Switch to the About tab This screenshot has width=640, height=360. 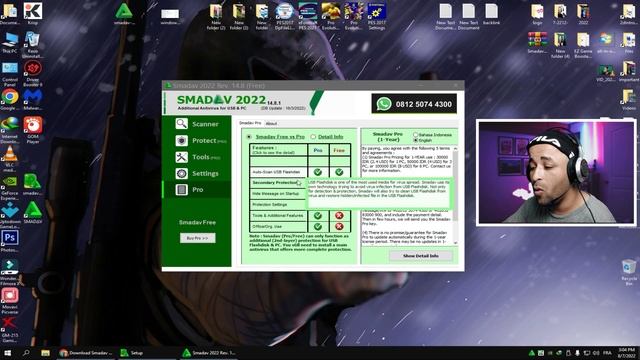pyautogui.click(x=271, y=123)
